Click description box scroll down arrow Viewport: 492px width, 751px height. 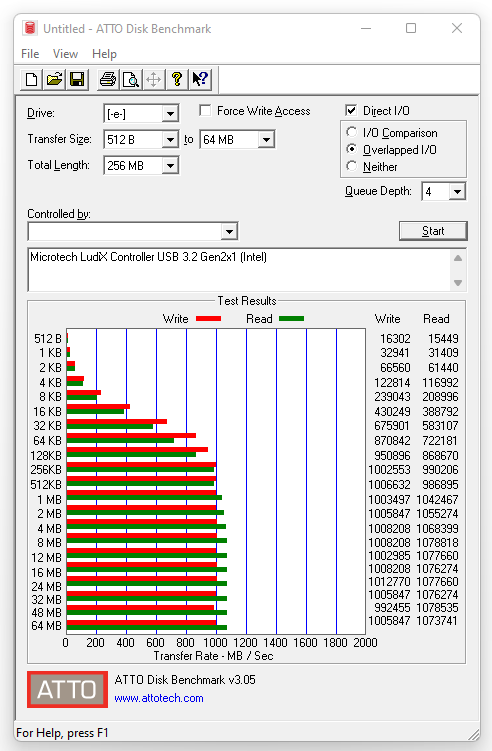tap(458, 283)
